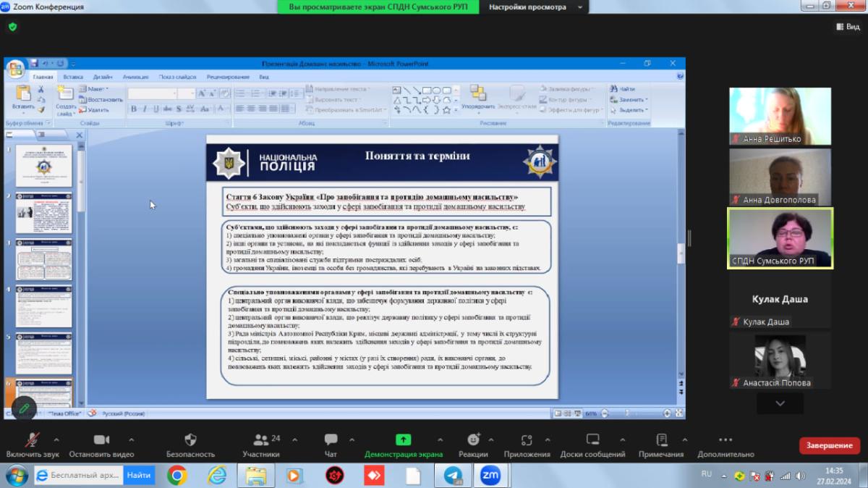Image resolution: width=868 pixels, height=488 pixels.
Task: Open view settings (Настройки просмотра) dropdown
Action: (x=535, y=7)
